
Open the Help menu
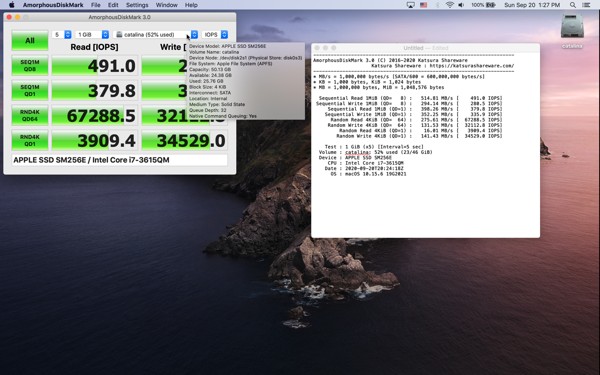(x=191, y=5)
